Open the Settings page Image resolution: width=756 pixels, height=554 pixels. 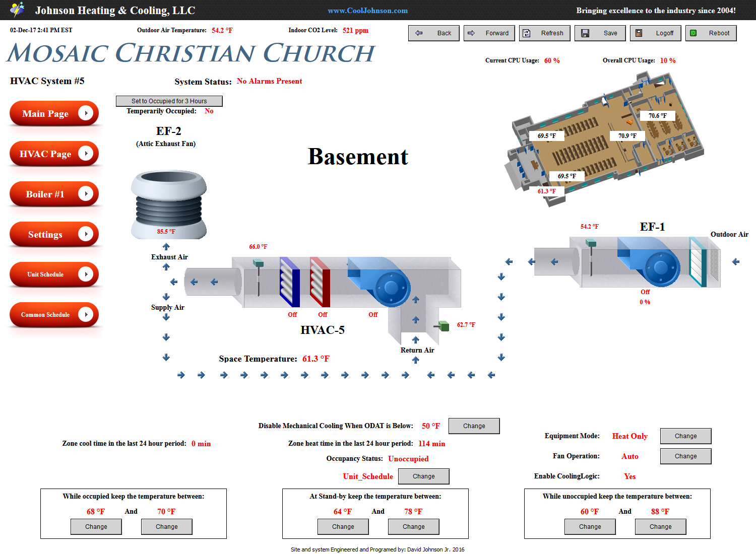(x=54, y=234)
